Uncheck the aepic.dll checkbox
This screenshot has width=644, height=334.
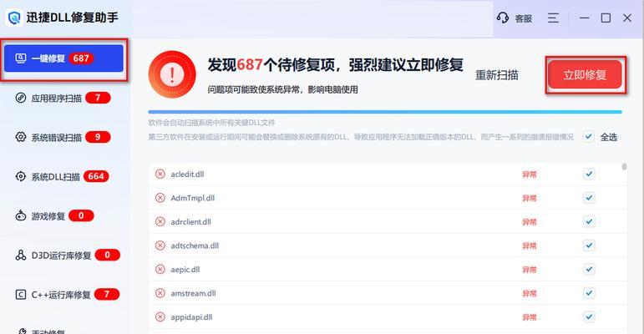point(589,269)
